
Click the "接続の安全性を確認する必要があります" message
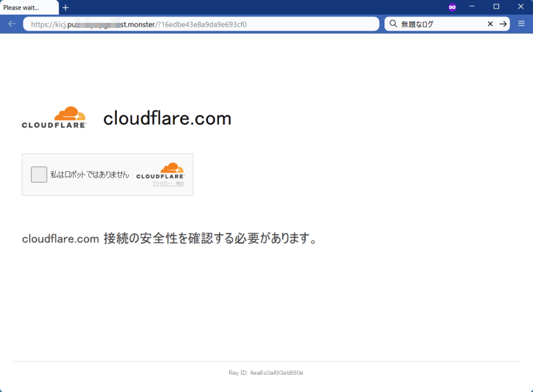[x=211, y=238]
